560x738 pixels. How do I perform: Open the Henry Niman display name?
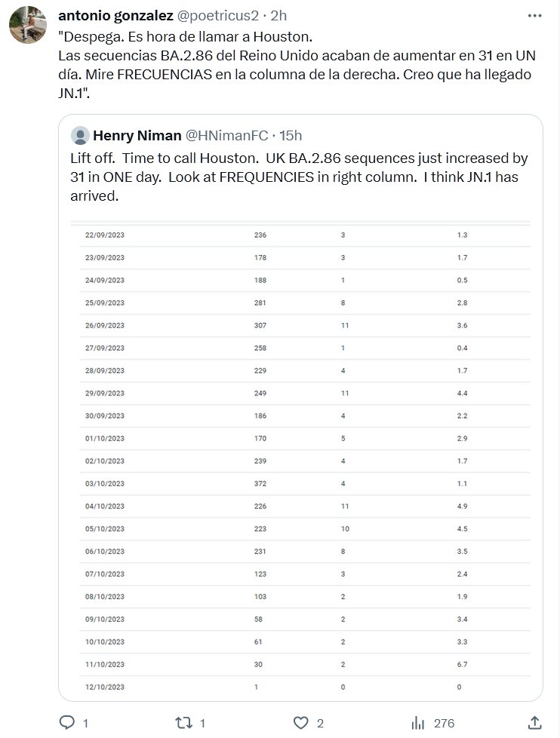[137, 136]
